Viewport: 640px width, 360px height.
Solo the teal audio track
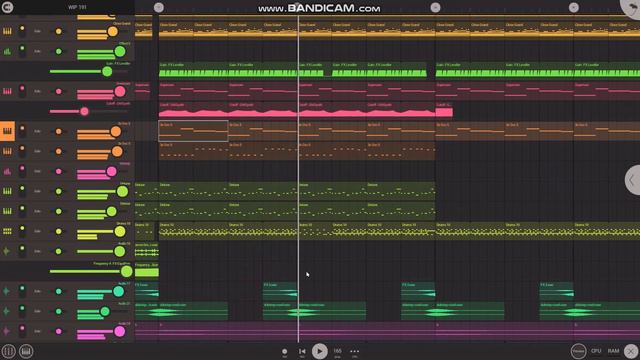pyautogui.click(x=37, y=291)
